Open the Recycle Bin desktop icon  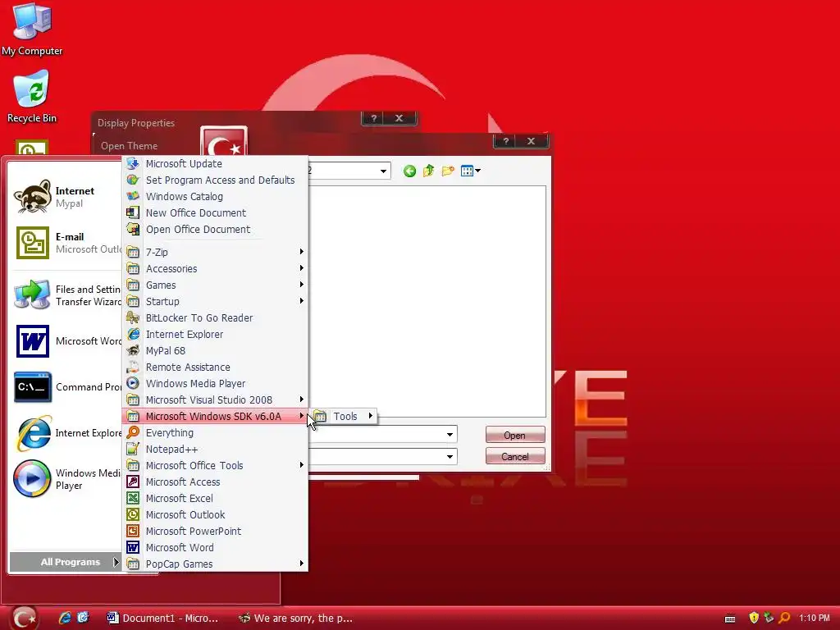[32, 97]
